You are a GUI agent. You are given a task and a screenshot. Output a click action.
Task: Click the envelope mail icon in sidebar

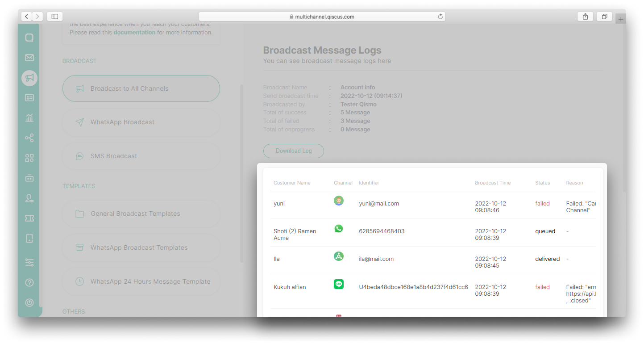29,58
